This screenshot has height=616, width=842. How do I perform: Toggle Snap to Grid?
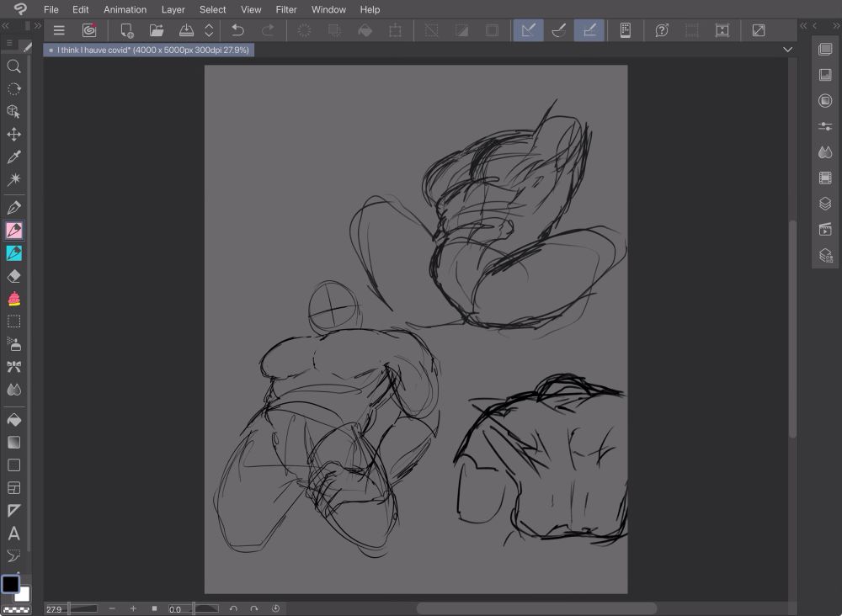click(x=589, y=30)
